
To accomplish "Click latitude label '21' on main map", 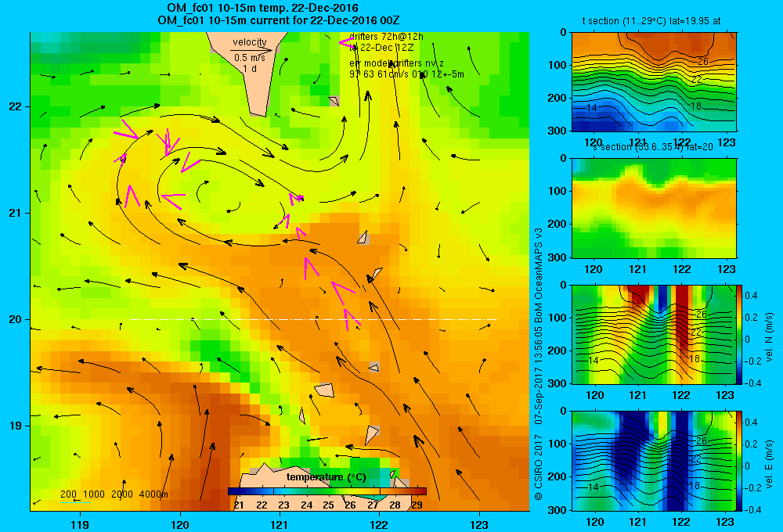I will (x=16, y=213).
